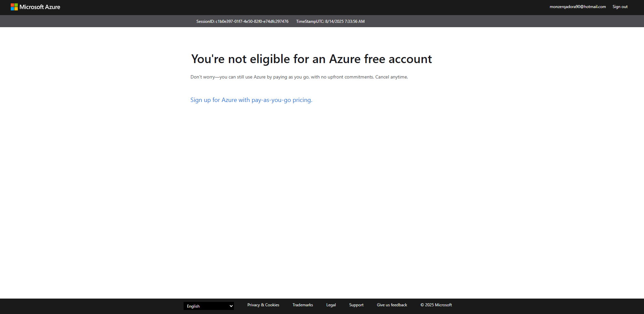Open the monzerqadora90@hotmail.com account link
Screen dimensions: 644x314
point(577,7)
